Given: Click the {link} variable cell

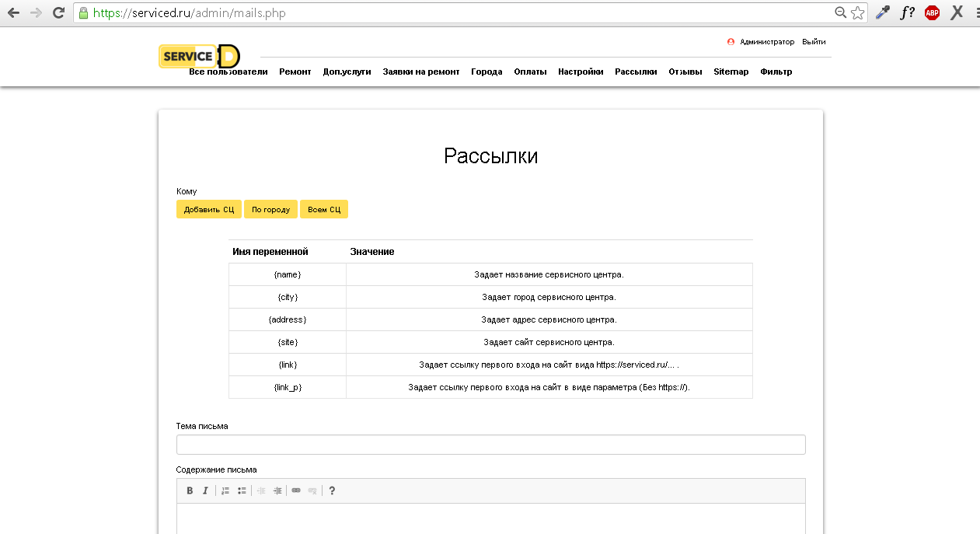Looking at the screenshot, I should [x=288, y=365].
